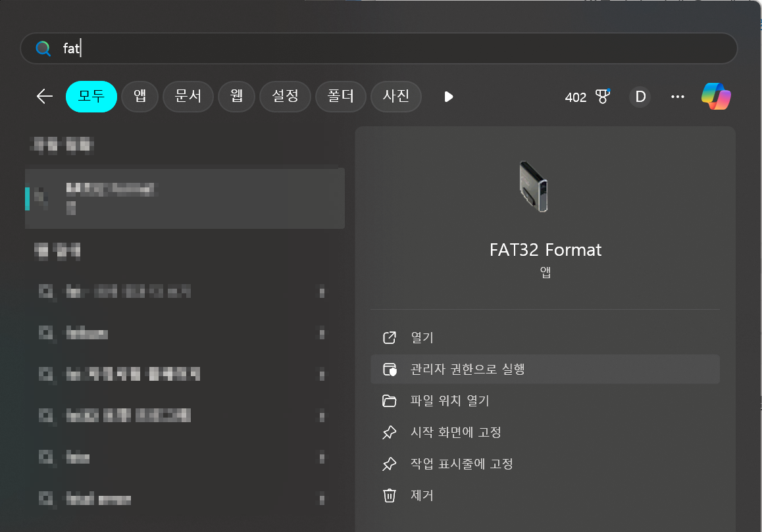
Task: Choose 시작 화면에 고정
Action: click(x=545, y=433)
